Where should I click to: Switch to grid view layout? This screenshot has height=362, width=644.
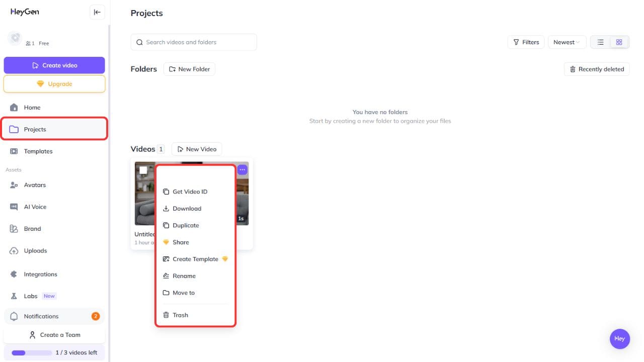coord(619,42)
